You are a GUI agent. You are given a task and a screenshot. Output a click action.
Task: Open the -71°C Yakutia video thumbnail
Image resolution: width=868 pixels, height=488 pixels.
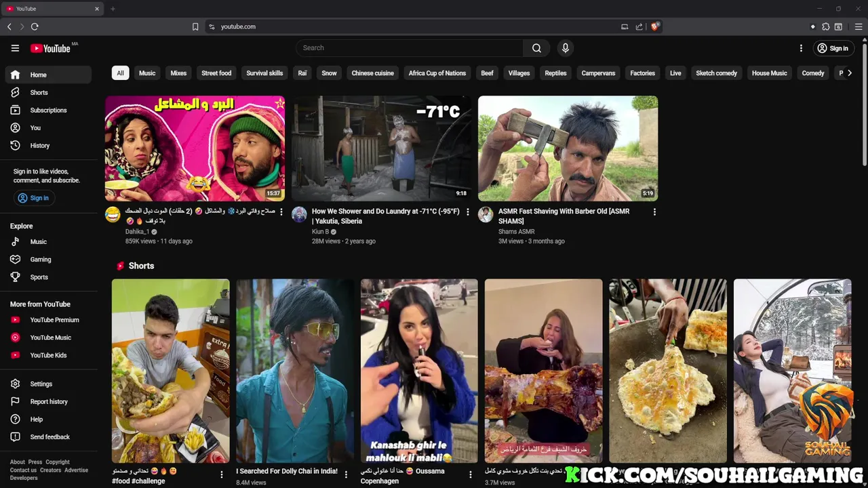tap(381, 148)
